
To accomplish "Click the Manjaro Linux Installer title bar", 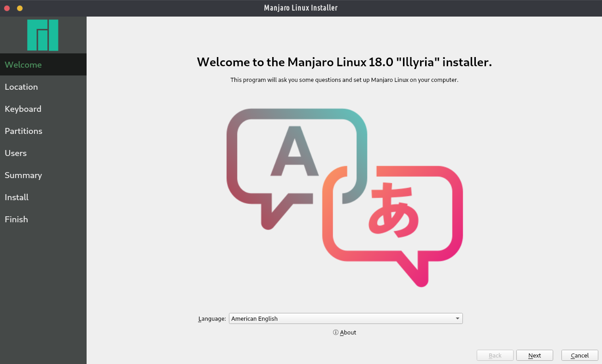I will (x=301, y=8).
